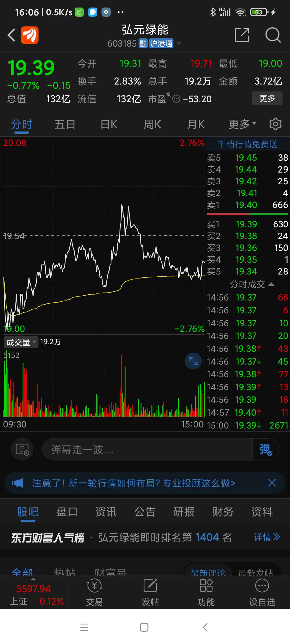This screenshot has width=290, height=644.
Task: Tap the 弹幕走一波 input field
Action: point(147,449)
